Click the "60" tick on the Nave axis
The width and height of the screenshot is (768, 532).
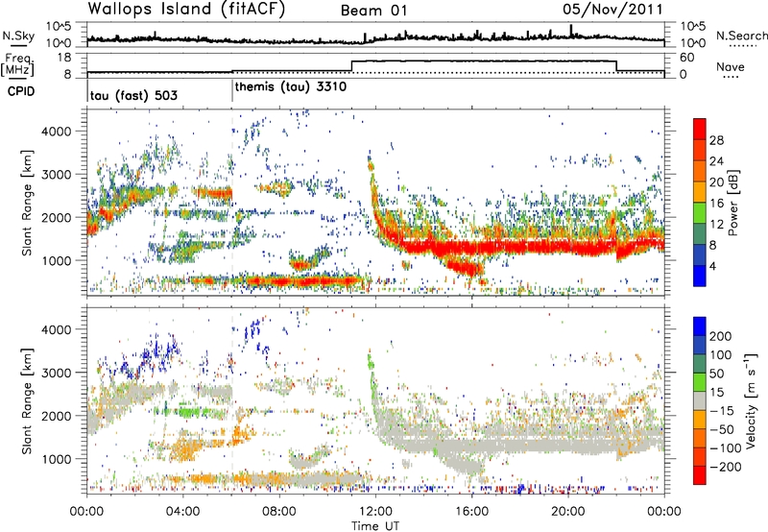pyautogui.click(x=687, y=58)
